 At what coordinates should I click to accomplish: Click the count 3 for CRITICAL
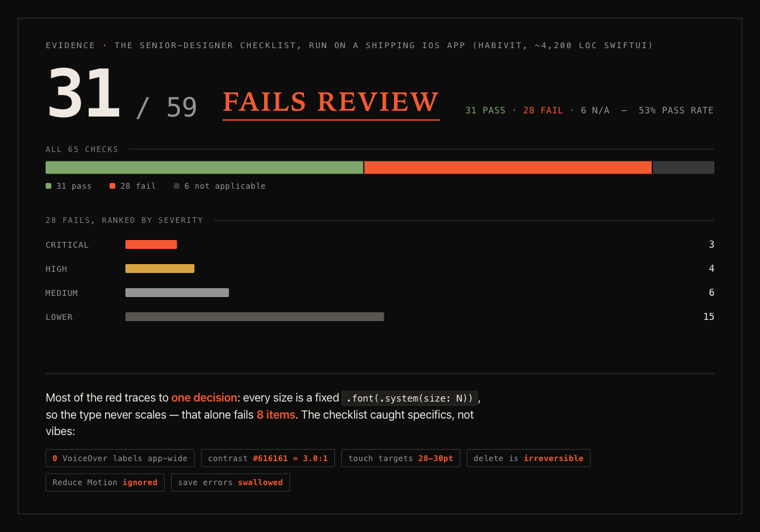click(x=711, y=244)
